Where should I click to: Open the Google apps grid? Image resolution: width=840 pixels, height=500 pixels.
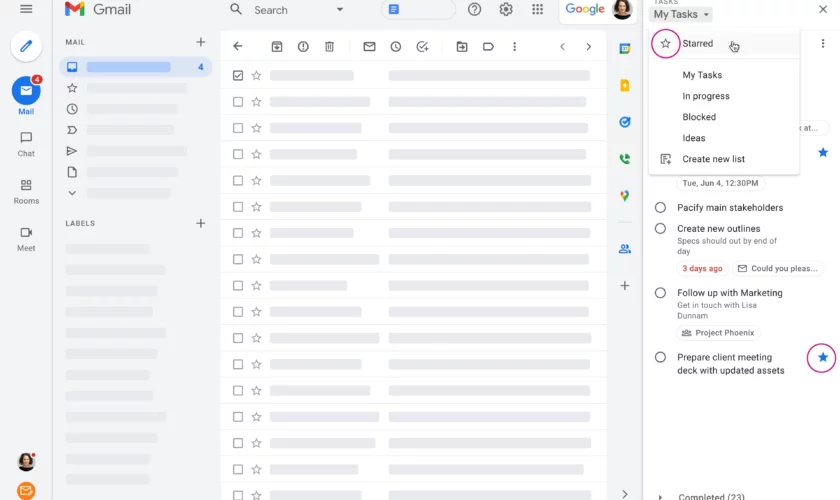[537, 9]
